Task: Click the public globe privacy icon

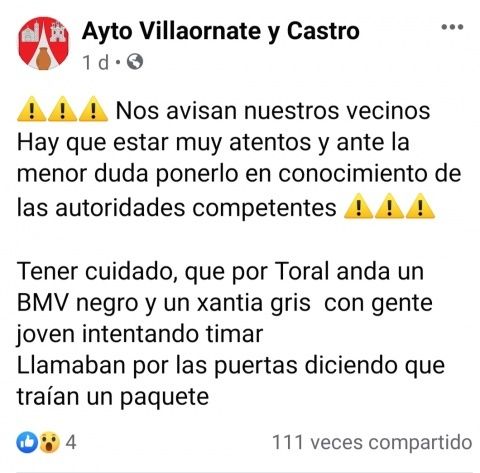Action: click(135, 62)
